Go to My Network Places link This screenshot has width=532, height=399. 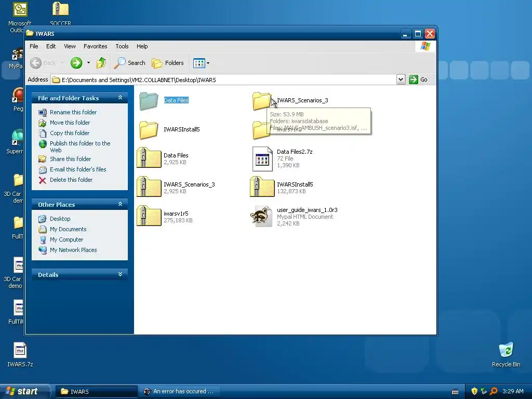click(73, 250)
